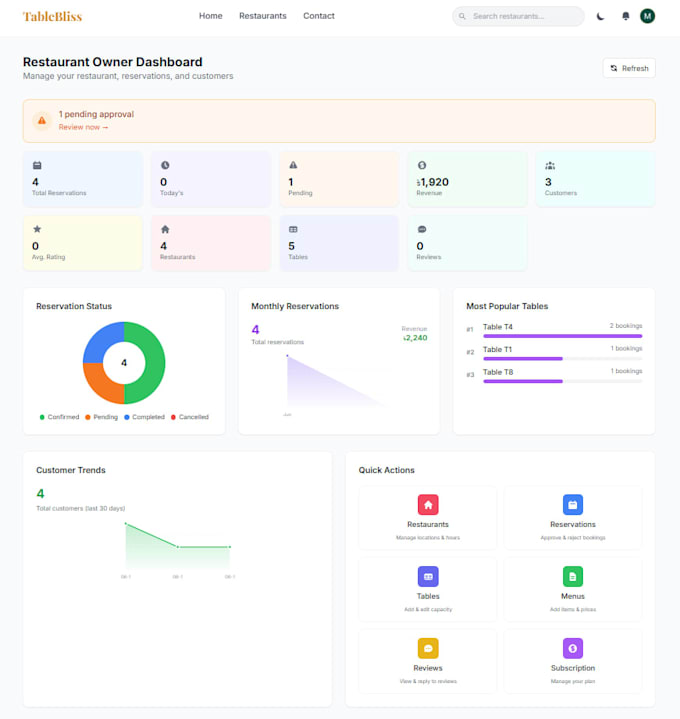Focus the Search restaurants field
The height and width of the screenshot is (719, 680).
pos(518,17)
